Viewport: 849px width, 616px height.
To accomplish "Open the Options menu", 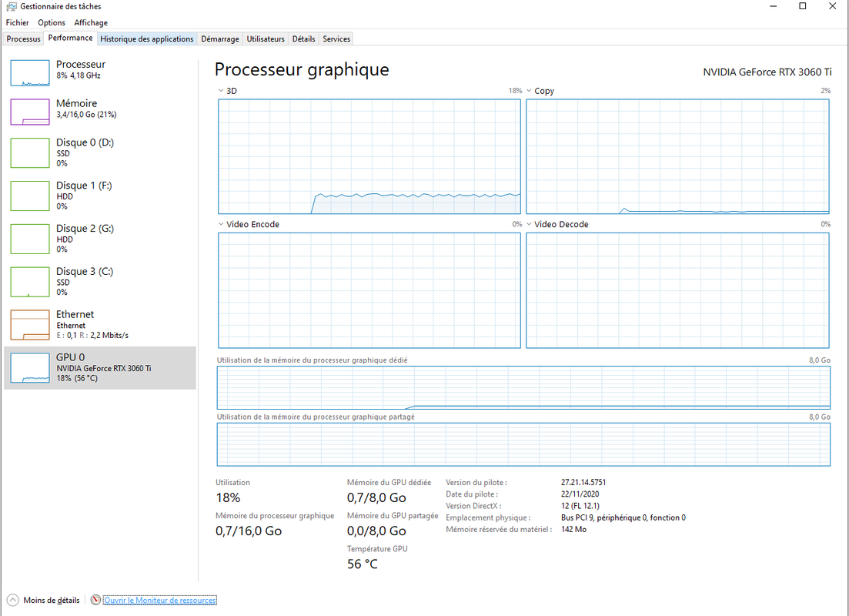I will [52, 23].
